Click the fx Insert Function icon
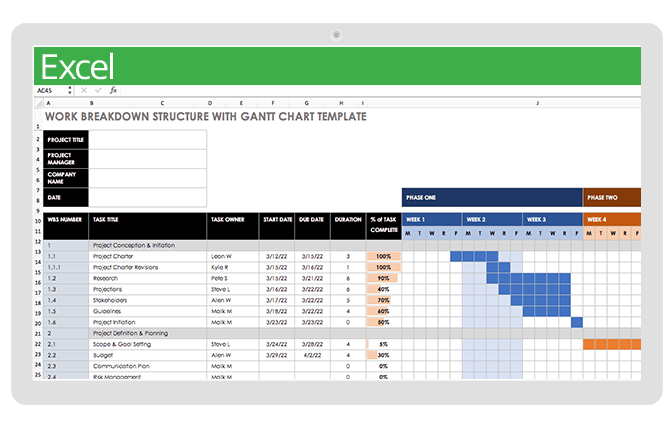The image size is (671, 431). (x=113, y=90)
